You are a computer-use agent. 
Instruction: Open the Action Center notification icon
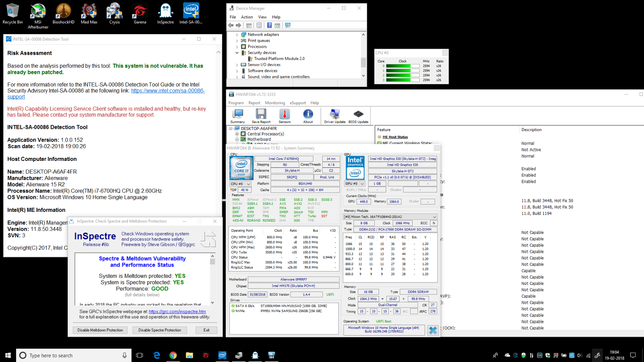(633, 355)
